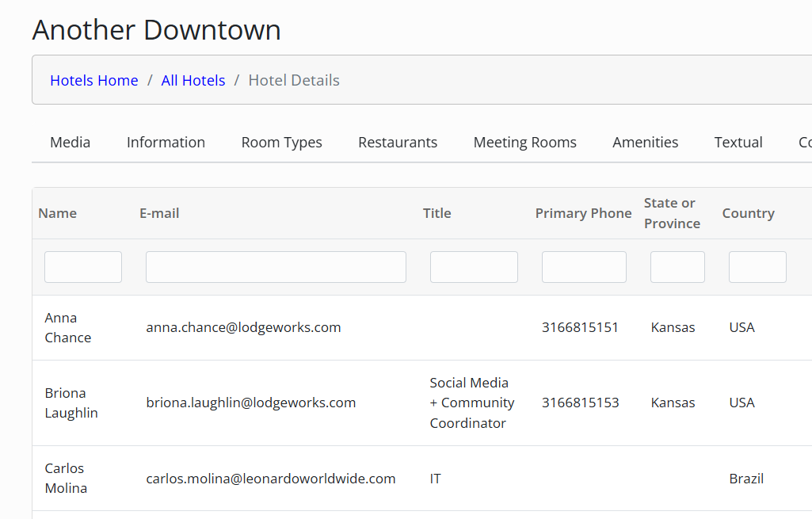Select the Carlos Molina name cell

[66, 478]
